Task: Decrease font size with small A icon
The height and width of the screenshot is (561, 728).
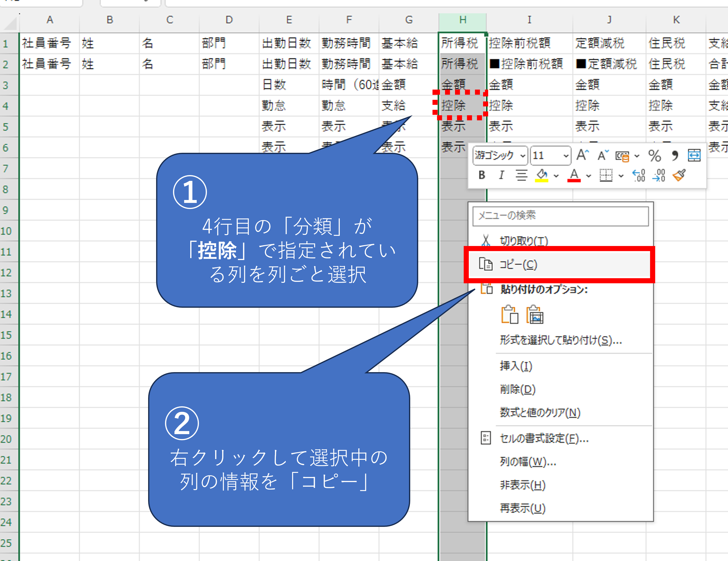Action: 603,155
